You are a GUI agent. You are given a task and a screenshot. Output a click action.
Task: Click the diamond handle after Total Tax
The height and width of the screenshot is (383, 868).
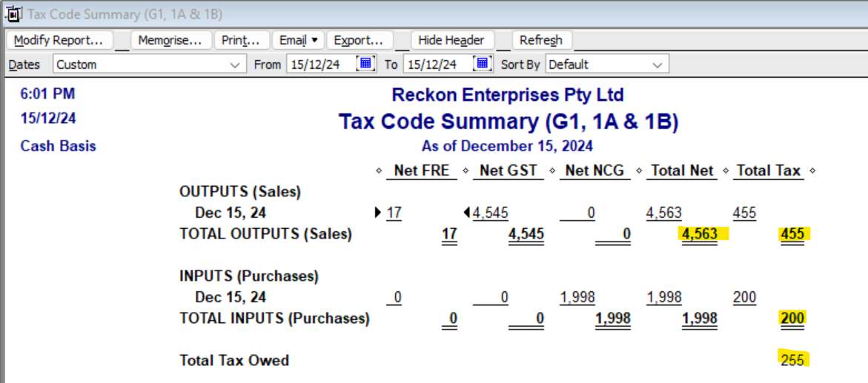812,171
